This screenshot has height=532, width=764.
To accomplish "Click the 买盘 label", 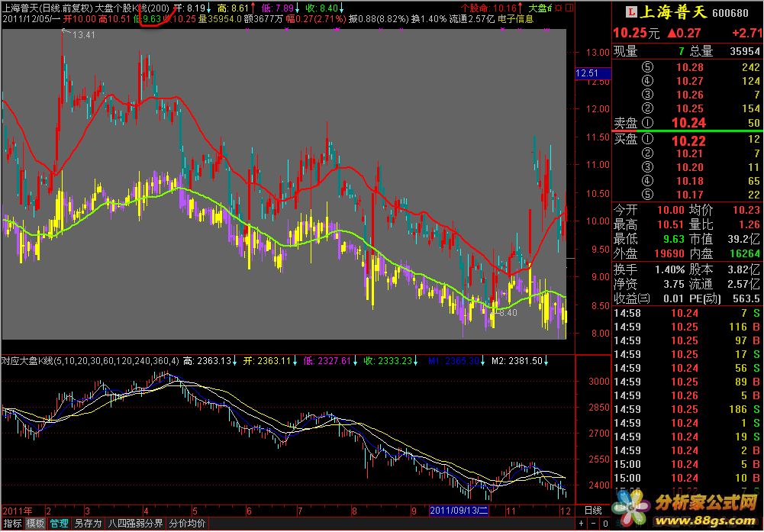I will (625, 140).
